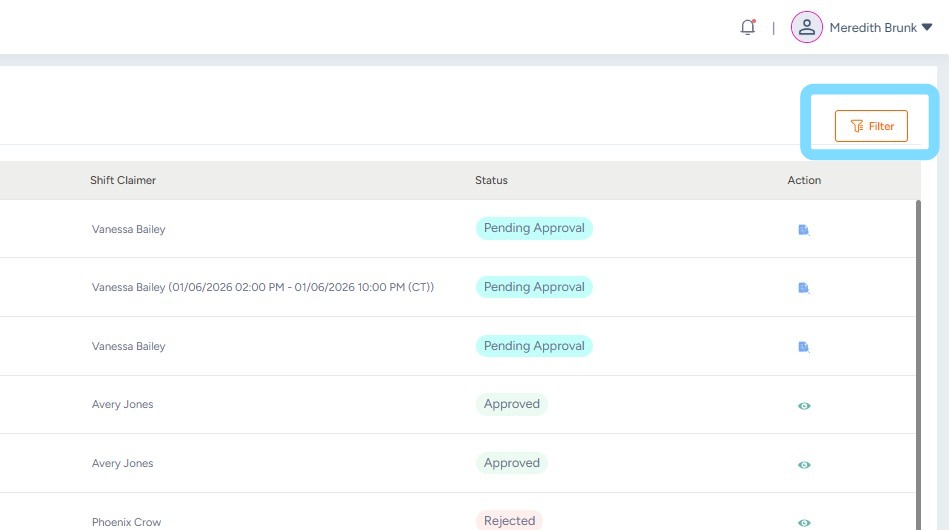Expand the Meredith Brunk account dropdown arrow
The image size is (949, 530).
pyautogui.click(x=926, y=28)
